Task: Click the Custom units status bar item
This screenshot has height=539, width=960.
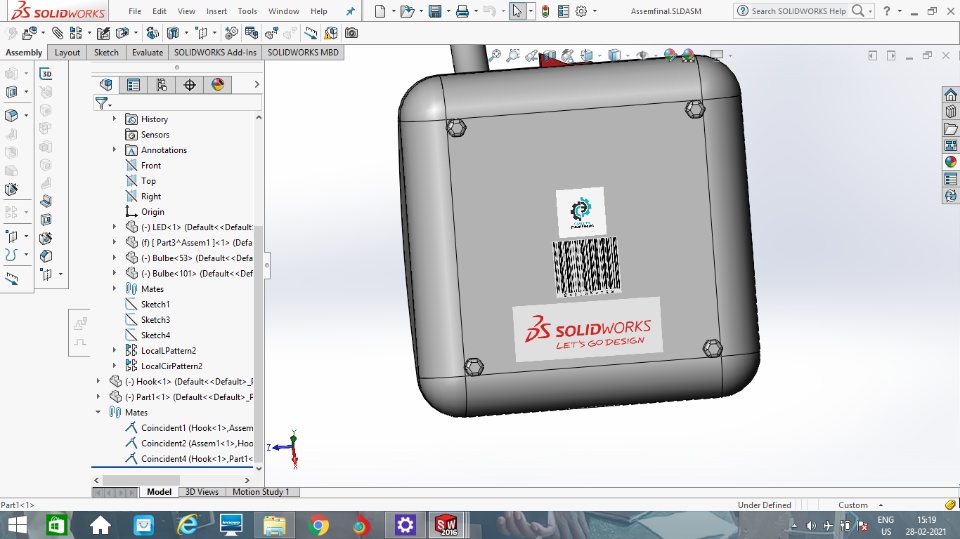Action: (x=852, y=505)
